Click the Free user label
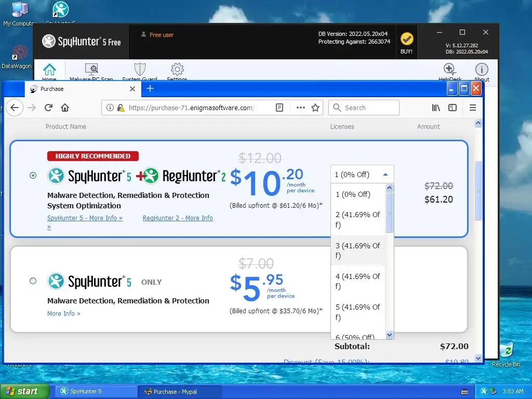Image resolution: width=532 pixels, height=399 pixels. point(162,35)
